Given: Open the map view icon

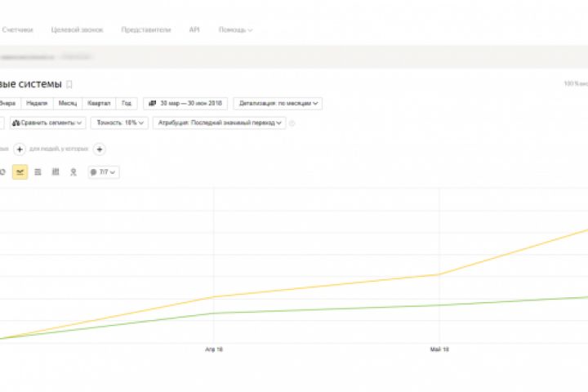Looking at the screenshot, I should pyautogui.click(x=73, y=172).
